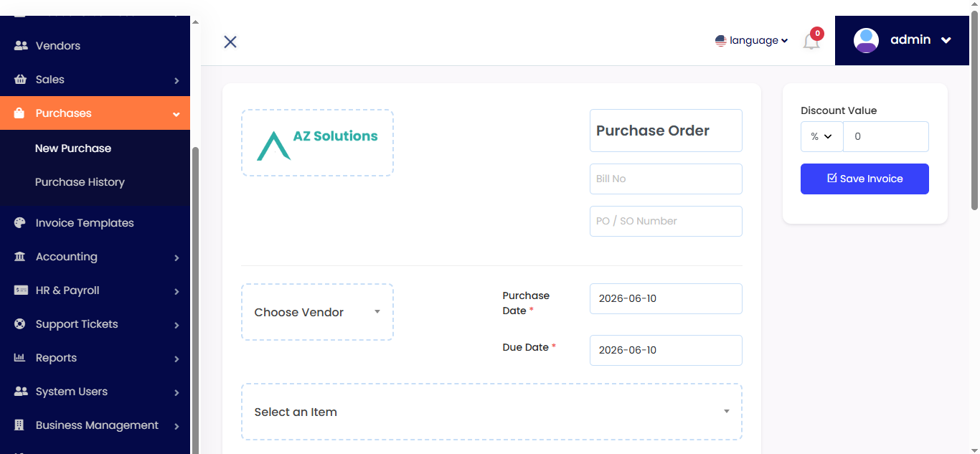Click the AZ Solutions logo
980x454 pixels.
(x=317, y=143)
